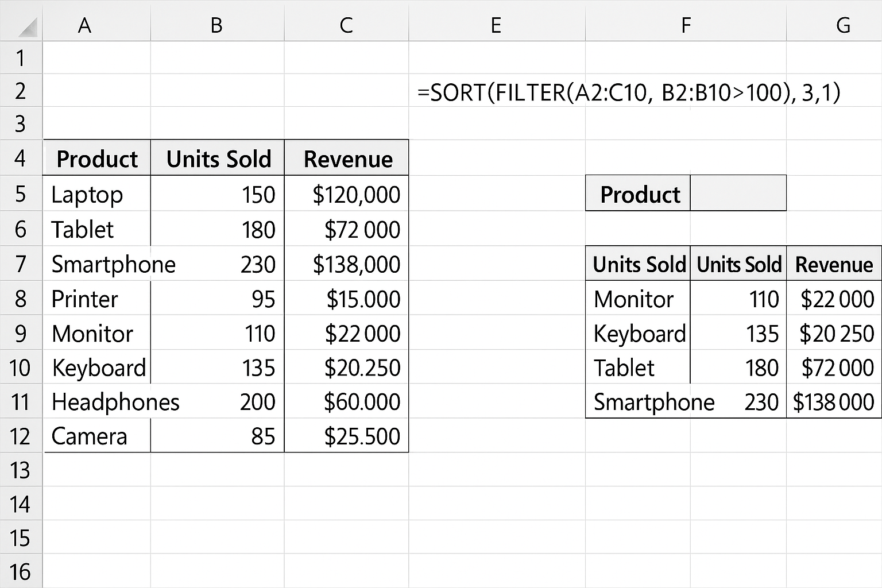The height and width of the screenshot is (588, 882).
Task: Click the 95 units cell
Action: (217, 298)
